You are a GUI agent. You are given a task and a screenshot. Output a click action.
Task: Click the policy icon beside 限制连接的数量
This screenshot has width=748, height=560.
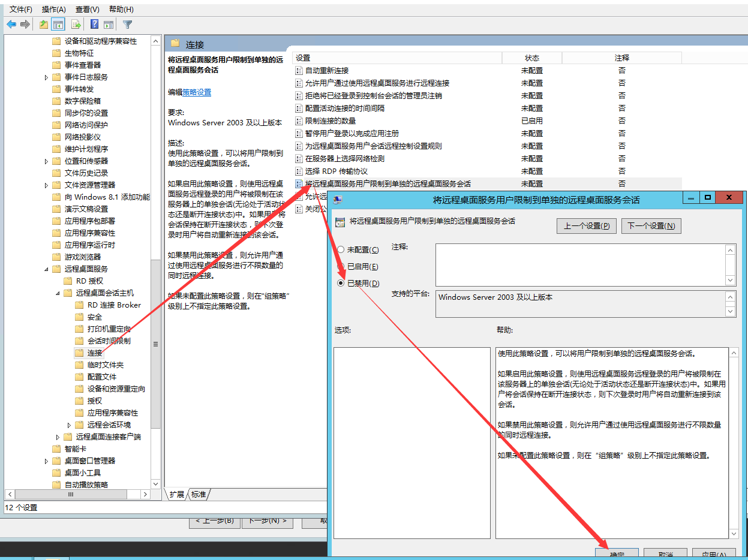point(299,121)
